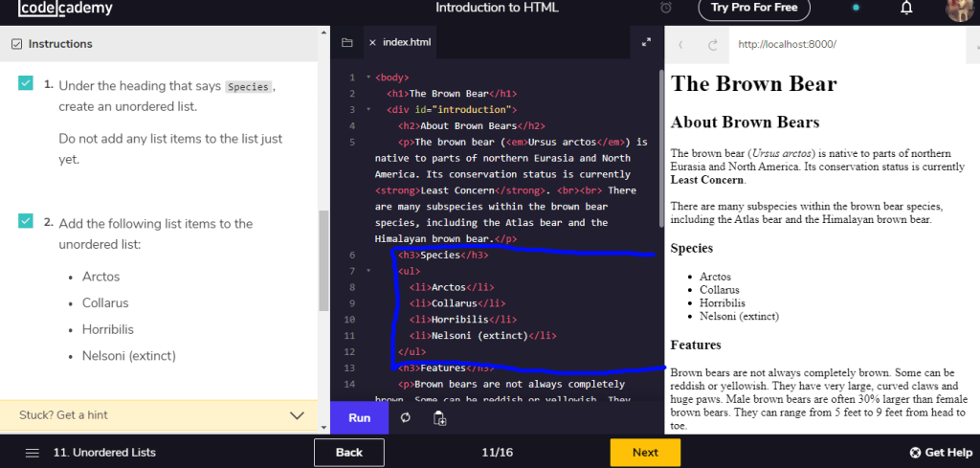Viewport: 980px width, 468px height.
Task: Open the notifications bell
Action: coord(906,9)
